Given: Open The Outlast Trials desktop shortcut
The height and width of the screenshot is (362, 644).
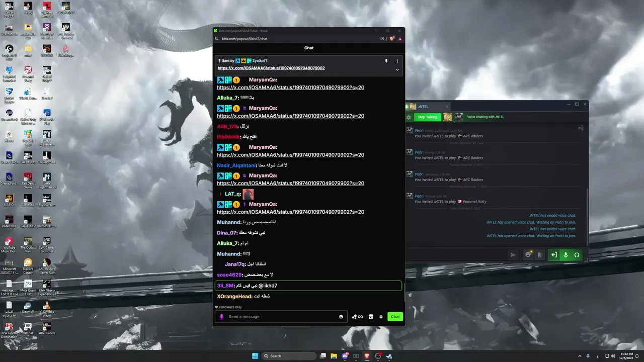Looking at the screenshot, I should tap(28, 245).
